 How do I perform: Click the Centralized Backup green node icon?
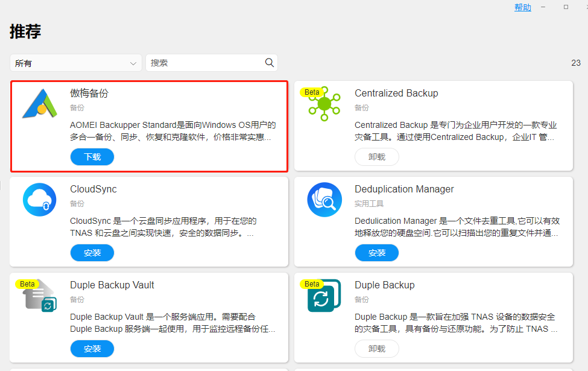click(324, 104)
